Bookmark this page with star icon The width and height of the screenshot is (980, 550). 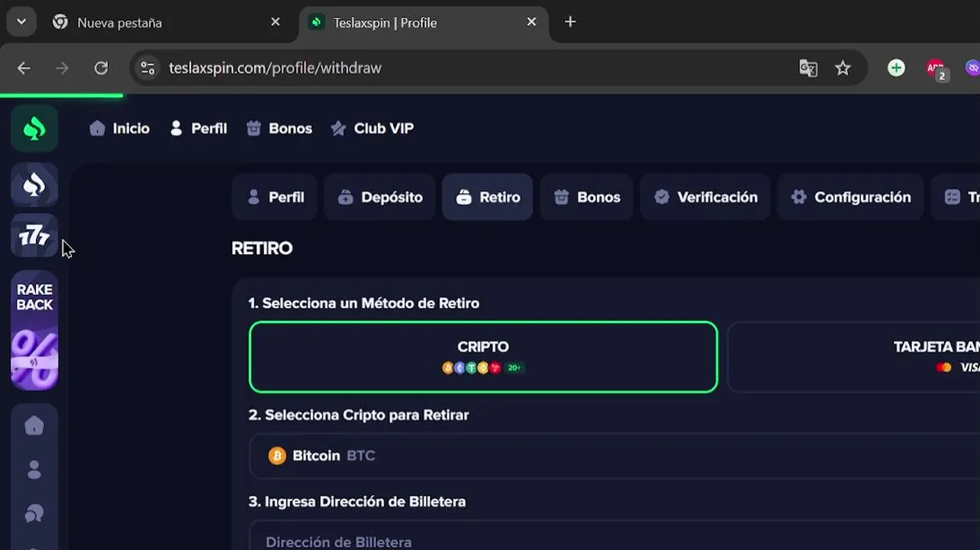(843, 68)
